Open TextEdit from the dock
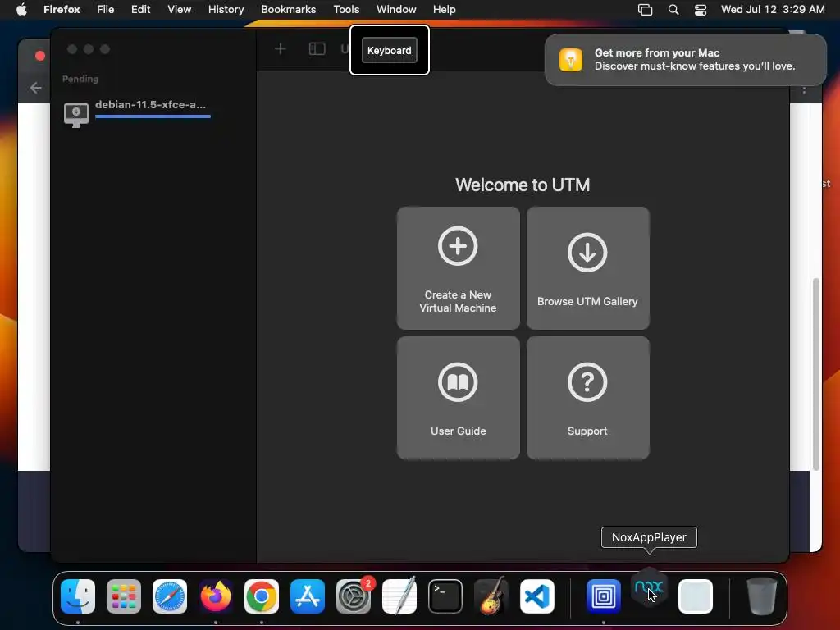This screenshot has height=630, width=840. tap(399, 596)
